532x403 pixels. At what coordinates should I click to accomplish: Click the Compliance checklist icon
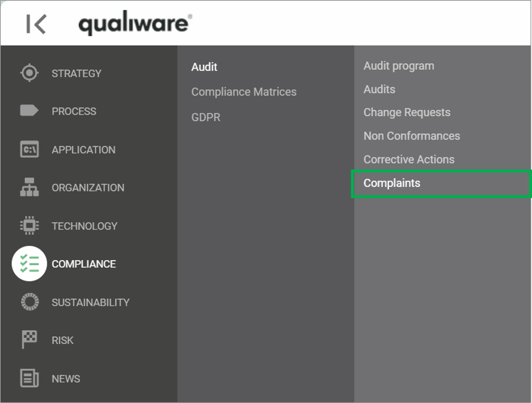click(29, 264)
